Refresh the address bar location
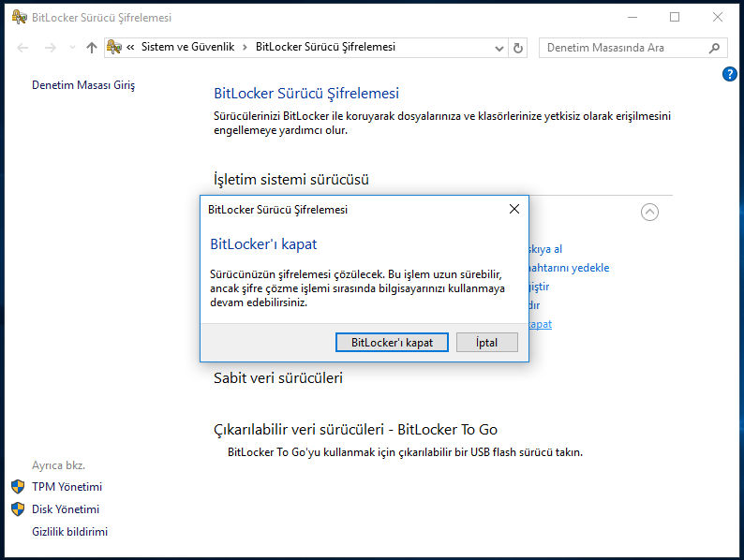 point(519,48)
